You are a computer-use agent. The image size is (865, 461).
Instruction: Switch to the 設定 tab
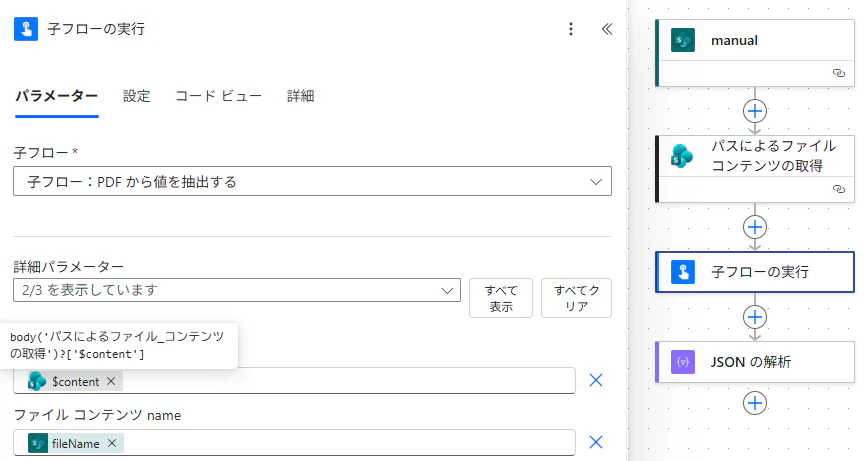[136, 96]
